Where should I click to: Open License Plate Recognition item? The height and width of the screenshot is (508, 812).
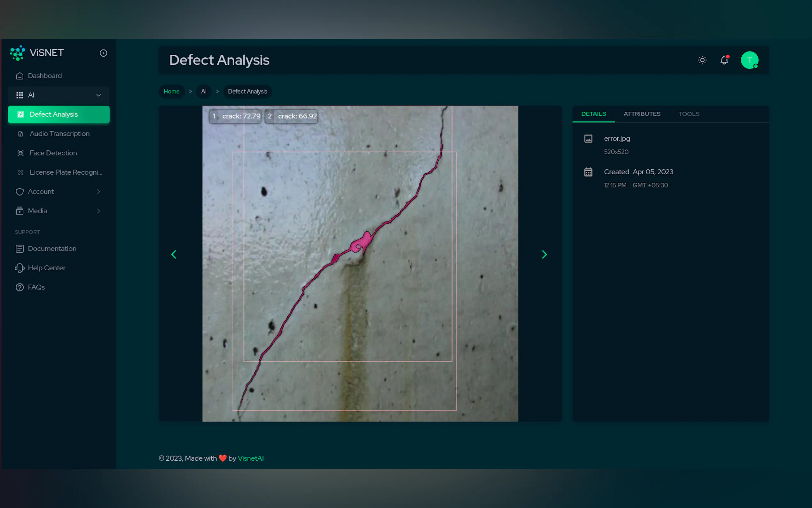(x=66, y=172)
